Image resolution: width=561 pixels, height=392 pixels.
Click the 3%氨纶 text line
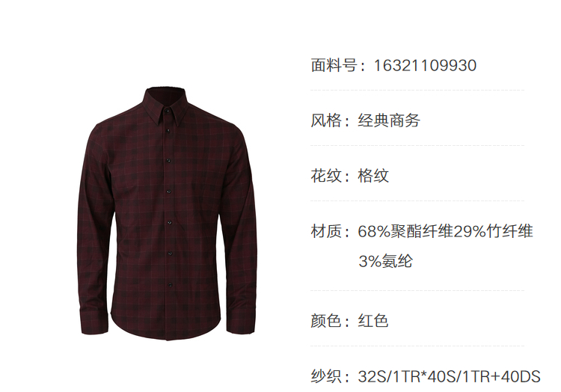point(385,261)
